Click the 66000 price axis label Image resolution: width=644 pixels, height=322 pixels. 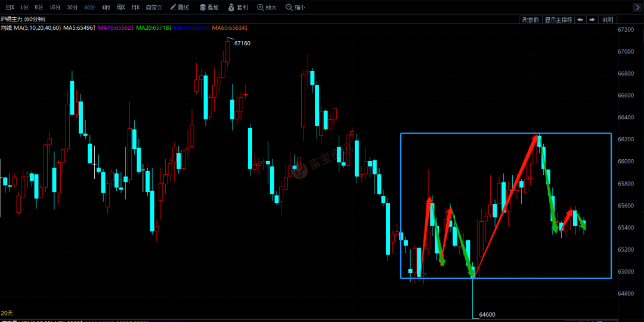(627, 162)
